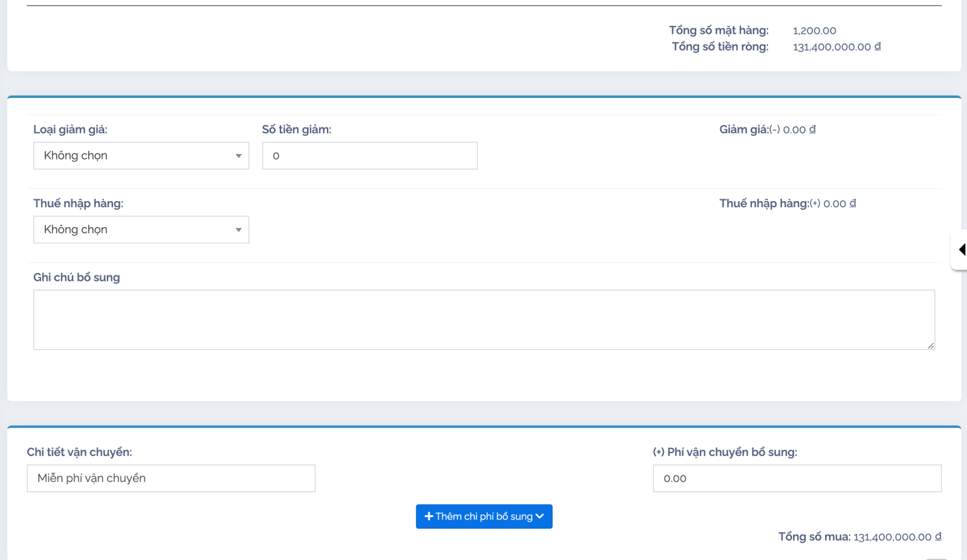
Task: Click the 'Tổng số tiền ròng' value
Action: point(836,47)
